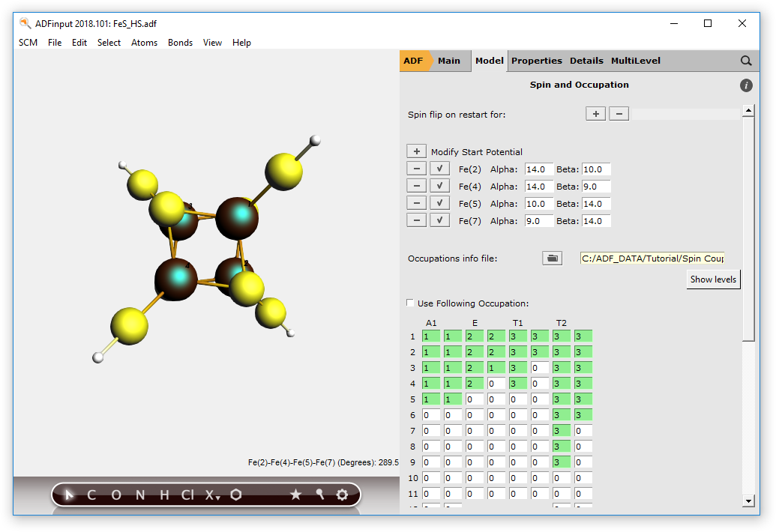This screenshot has width=776, height=532.
Task: Choose the Chlorine (Cl) atom tool
Action: (187, 495)
